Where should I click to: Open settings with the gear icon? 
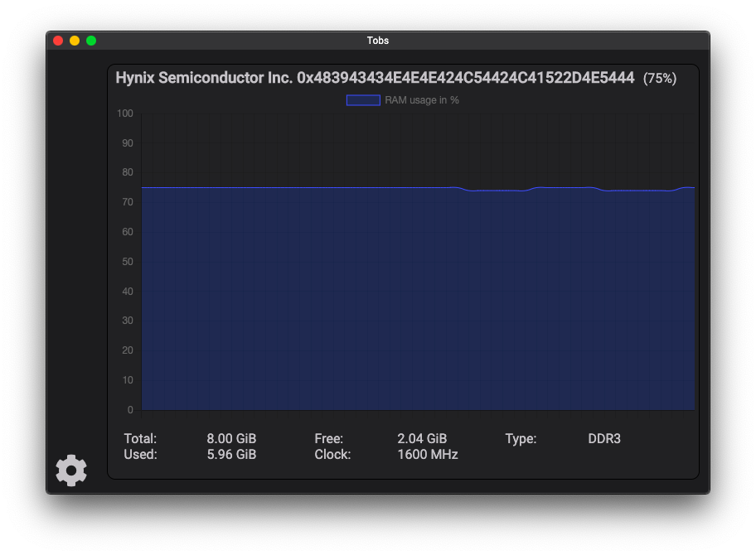tap(71, 471)
